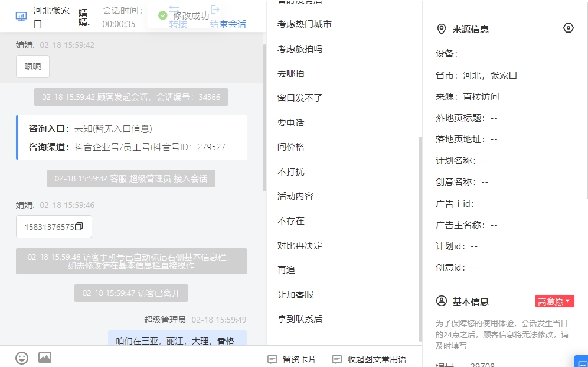Choose the 去哪拍 quick reply
This screenshot has width=588, height=367.
[290, 73]
